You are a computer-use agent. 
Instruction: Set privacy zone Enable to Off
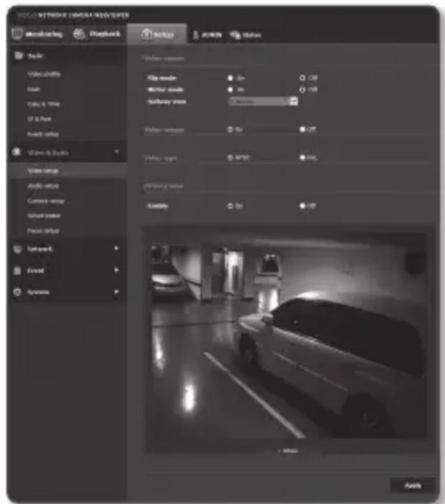coord(302,206)
